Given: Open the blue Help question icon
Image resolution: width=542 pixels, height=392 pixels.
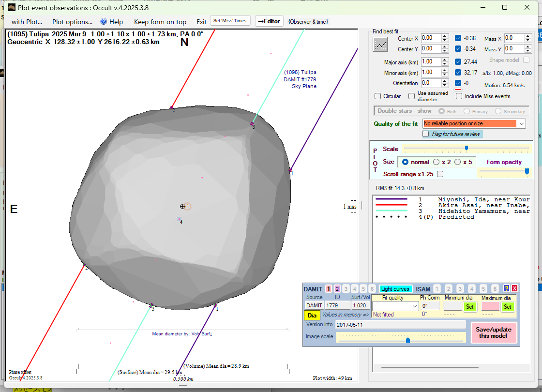Looking at the screenshot, I should click(104, 22).
